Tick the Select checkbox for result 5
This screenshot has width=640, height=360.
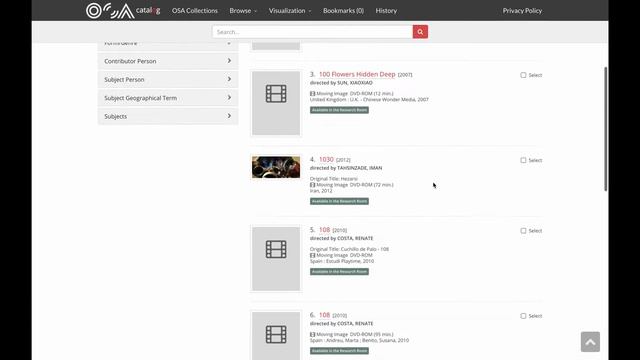523,231
